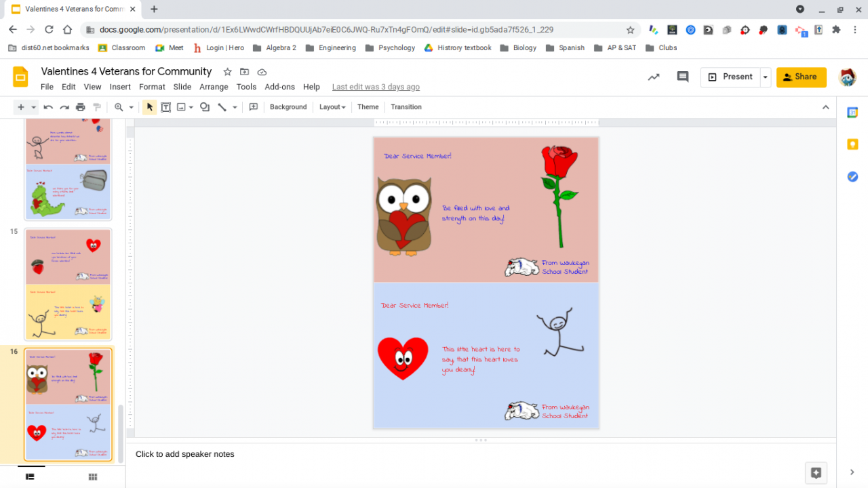Open the Arrange menu

[x=214, y=87]
